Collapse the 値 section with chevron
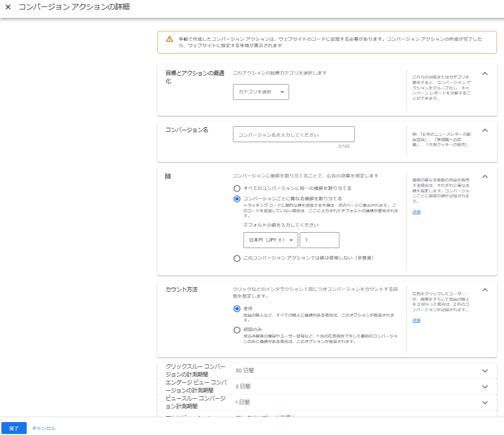 (x=485, y=176)
